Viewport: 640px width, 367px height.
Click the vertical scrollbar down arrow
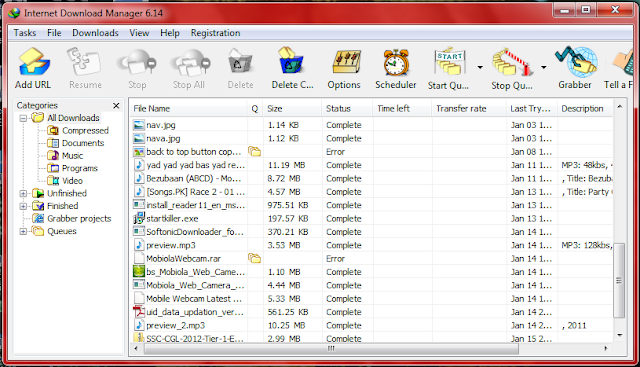620,336
